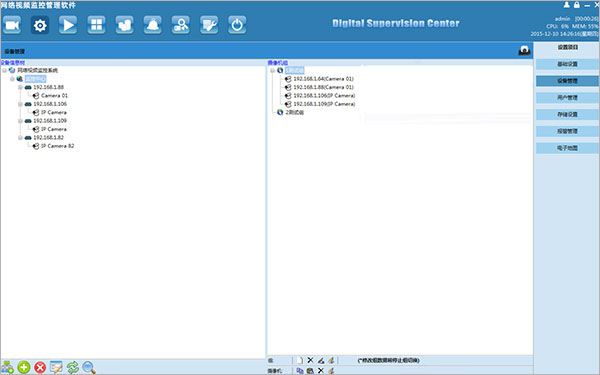This screenshot has height=375, width=600.
Task: Click the green plus add-device icon
Action: pos(24,367)
